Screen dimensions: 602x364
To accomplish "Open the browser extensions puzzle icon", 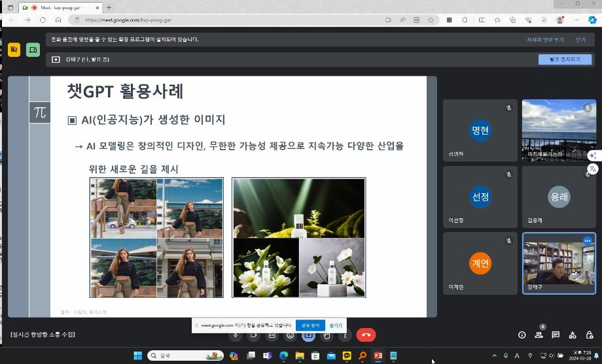I will pyautogui.click(x=465, y=20).
